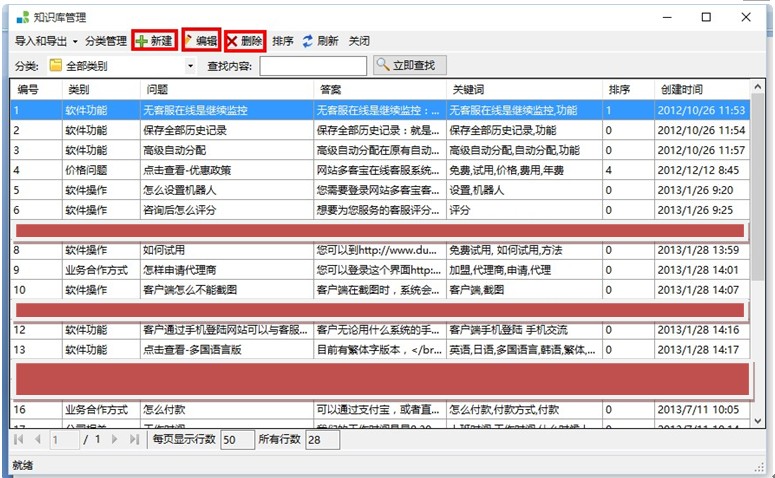Viewport: 775px width, 478px height.
Task: Go to the last page using pager icon
Action: coord(134,439)
